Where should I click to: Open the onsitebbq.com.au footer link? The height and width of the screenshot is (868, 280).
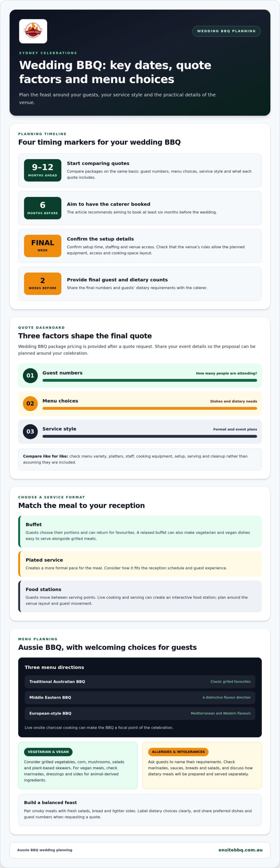241,850
